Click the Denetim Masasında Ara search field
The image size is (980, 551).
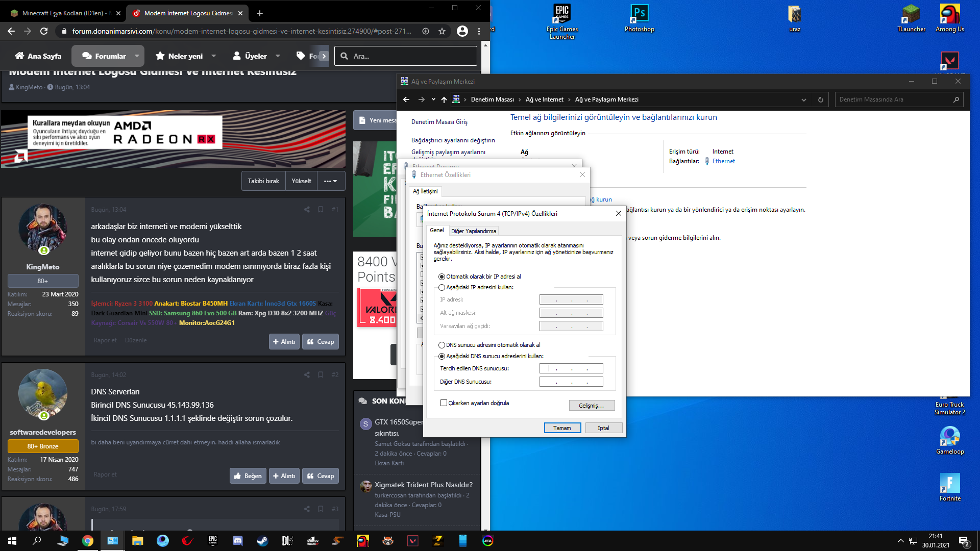pos(899,99)
